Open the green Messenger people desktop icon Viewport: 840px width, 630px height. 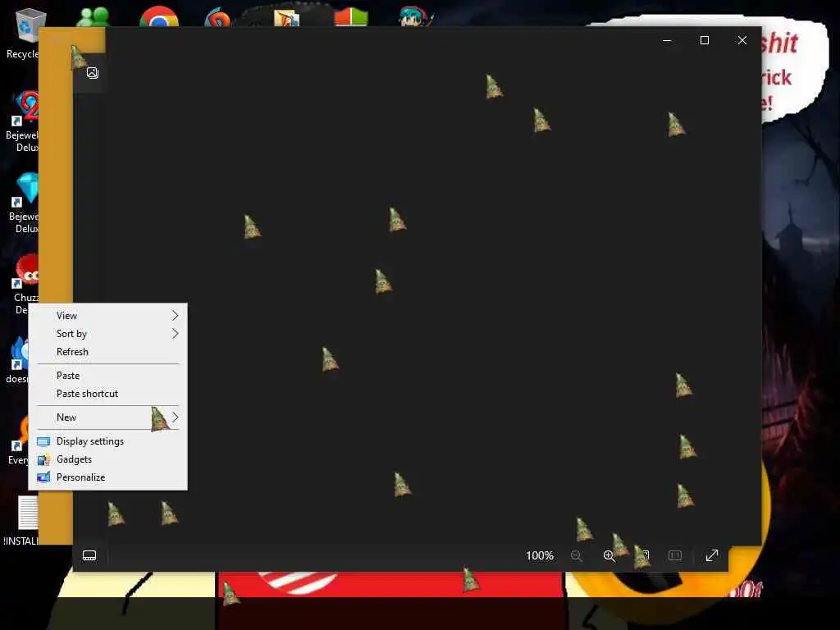point(94,16)
